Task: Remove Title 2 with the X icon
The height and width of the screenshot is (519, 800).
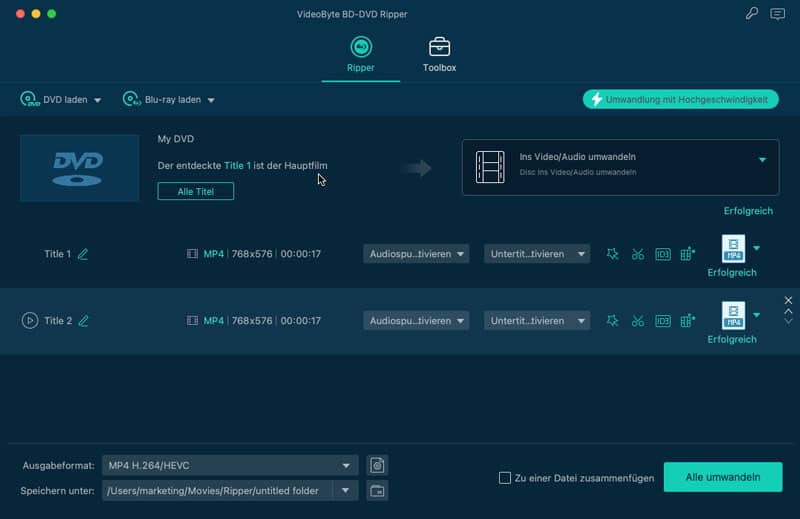Action: point(788,300)
